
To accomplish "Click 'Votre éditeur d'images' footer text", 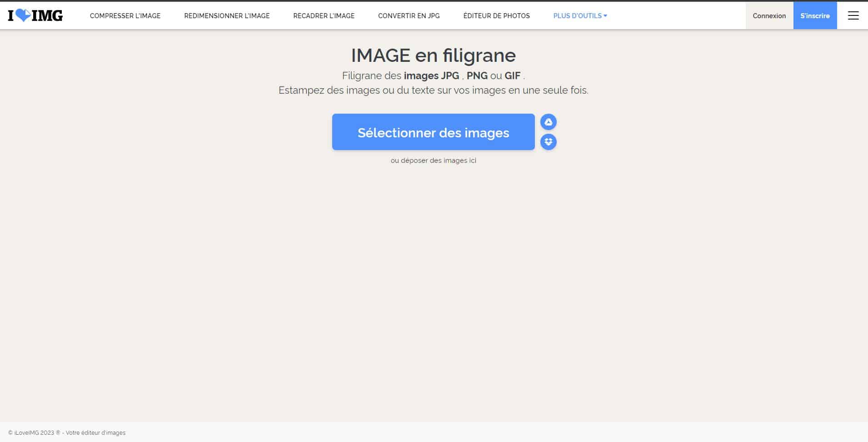I will (x=95, y=432).
